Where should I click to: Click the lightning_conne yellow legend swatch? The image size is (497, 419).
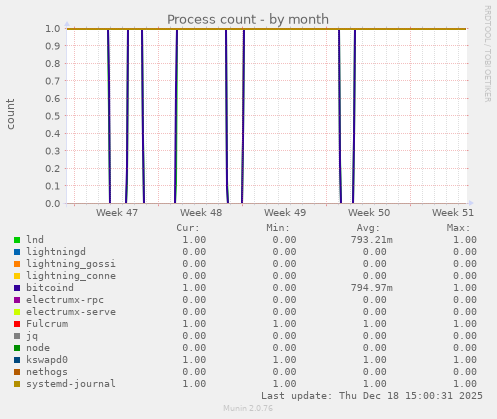pyautogui.click(x=17, y=276)
